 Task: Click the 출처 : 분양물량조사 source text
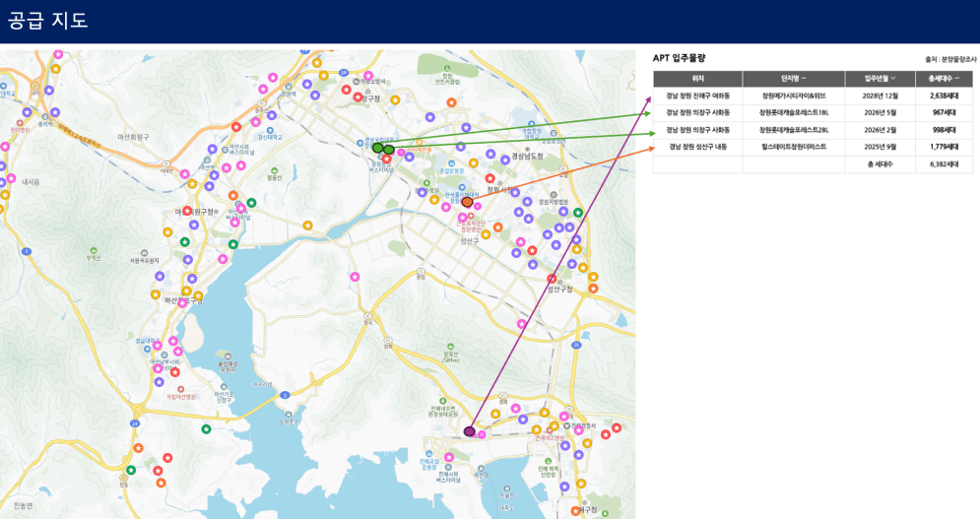point(948,59)
